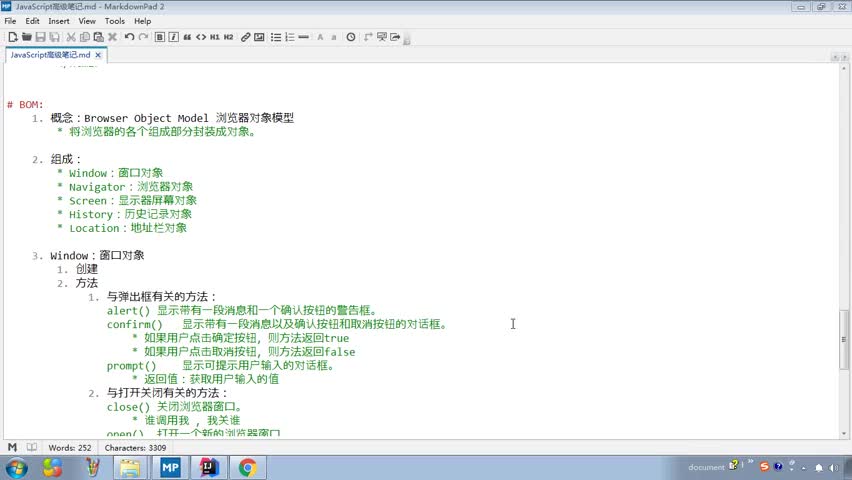
Task: Click the book icon in status bar
Action: coord(32,447)
